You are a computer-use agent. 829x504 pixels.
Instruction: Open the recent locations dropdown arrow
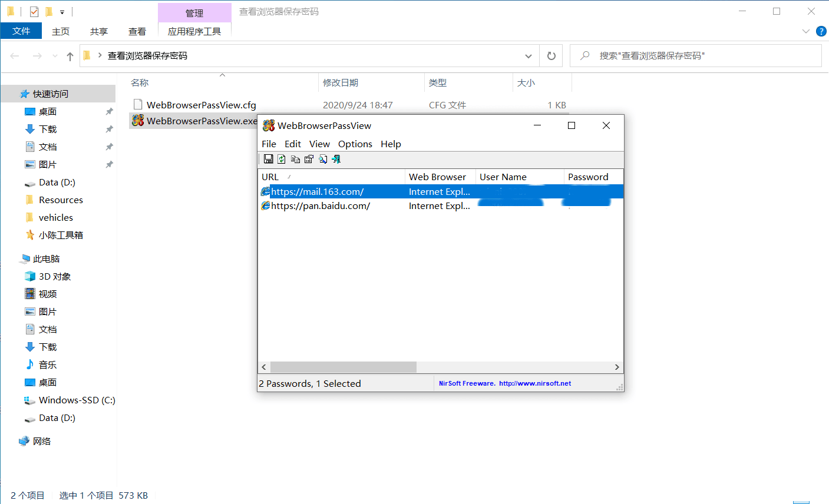pos(55,56)
